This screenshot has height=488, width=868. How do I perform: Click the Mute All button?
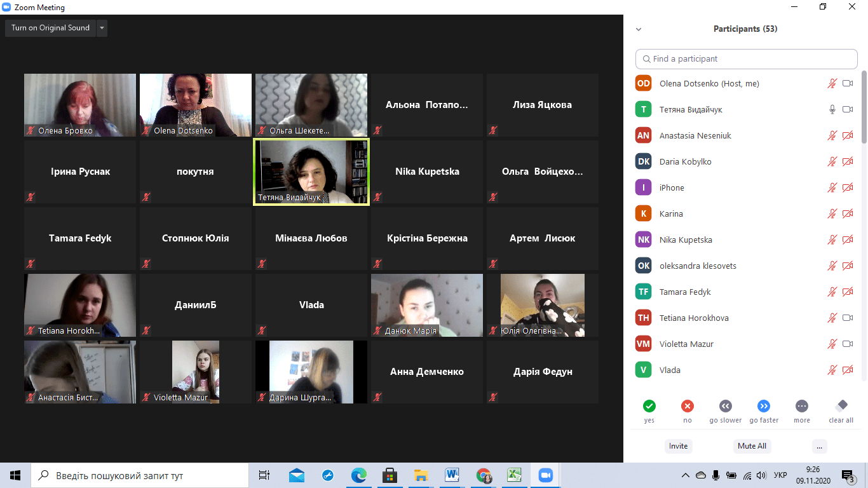(x=752, y=446)
